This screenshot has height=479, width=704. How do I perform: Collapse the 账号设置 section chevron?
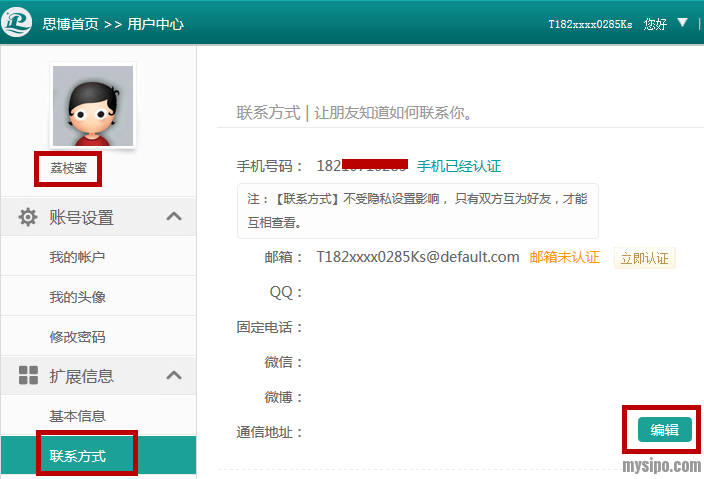[174, 216]
